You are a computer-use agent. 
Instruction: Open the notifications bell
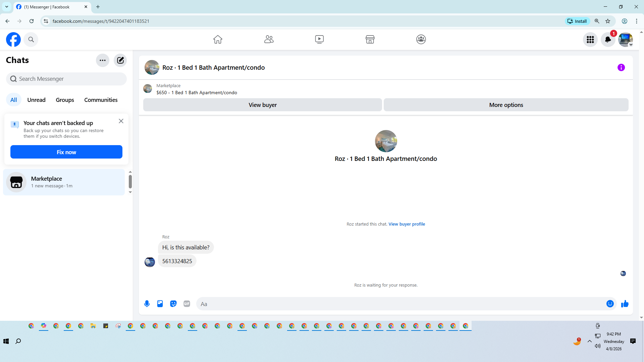pos(608,40)
